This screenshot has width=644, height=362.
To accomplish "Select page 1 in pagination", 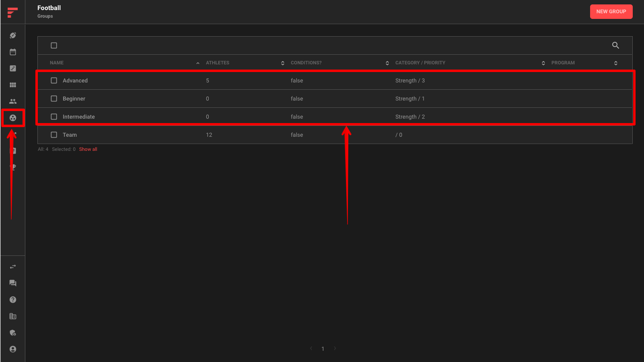I will click(x=323, y=349).
